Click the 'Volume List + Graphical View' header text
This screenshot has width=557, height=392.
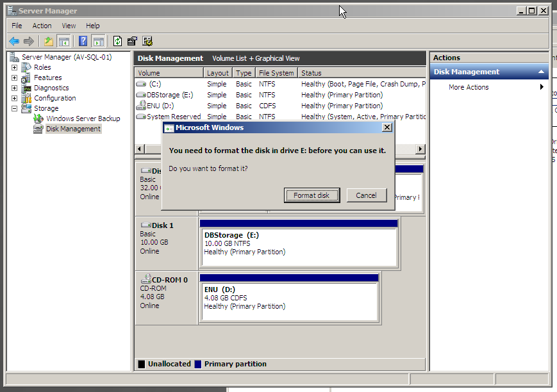click(x=256, y=58)
